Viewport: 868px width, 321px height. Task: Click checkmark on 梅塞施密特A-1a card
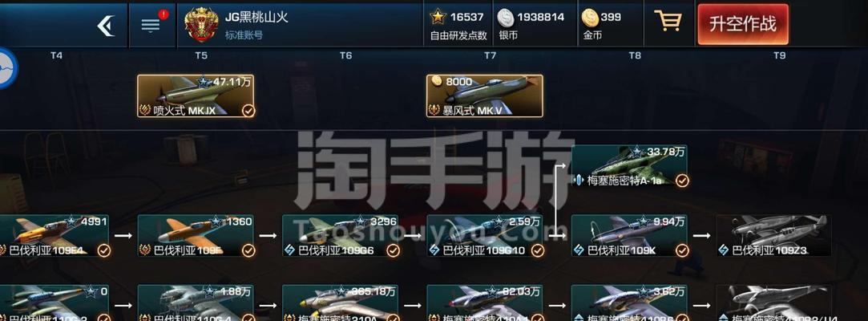[682, 181]
